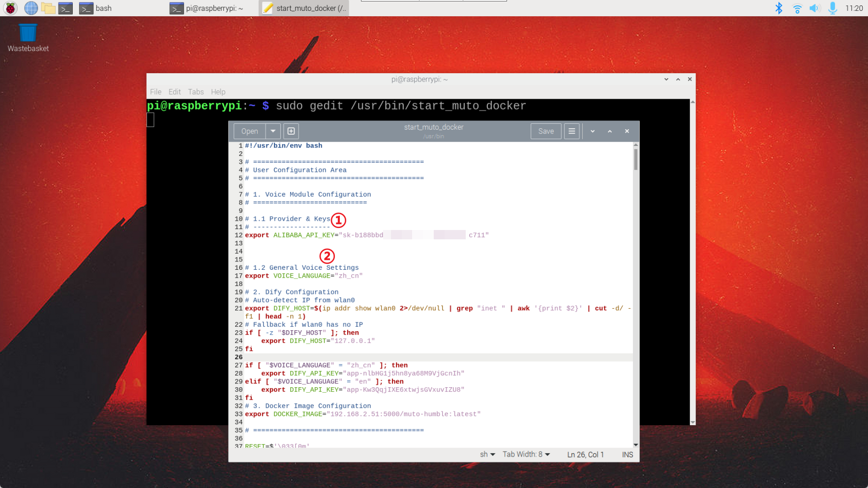
Task: Place cursor on the shebang line
Action: pyautogui.click(x=284, y=146)
